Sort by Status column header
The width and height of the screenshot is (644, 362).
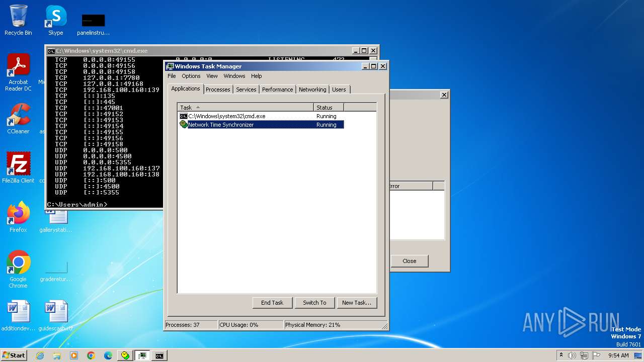[x=329, y=108]
